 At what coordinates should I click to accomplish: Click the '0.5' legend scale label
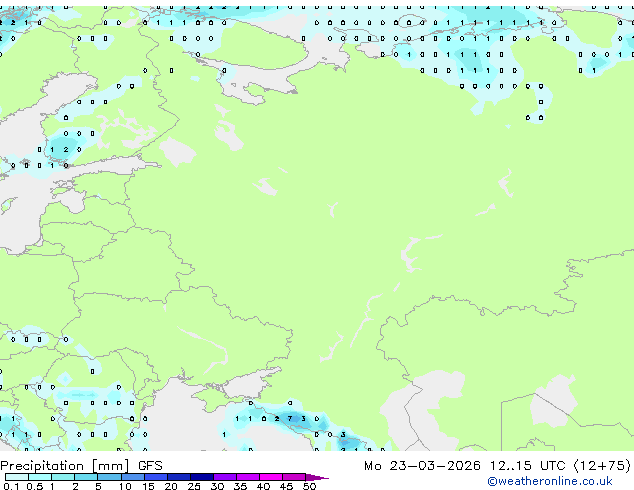35,486
